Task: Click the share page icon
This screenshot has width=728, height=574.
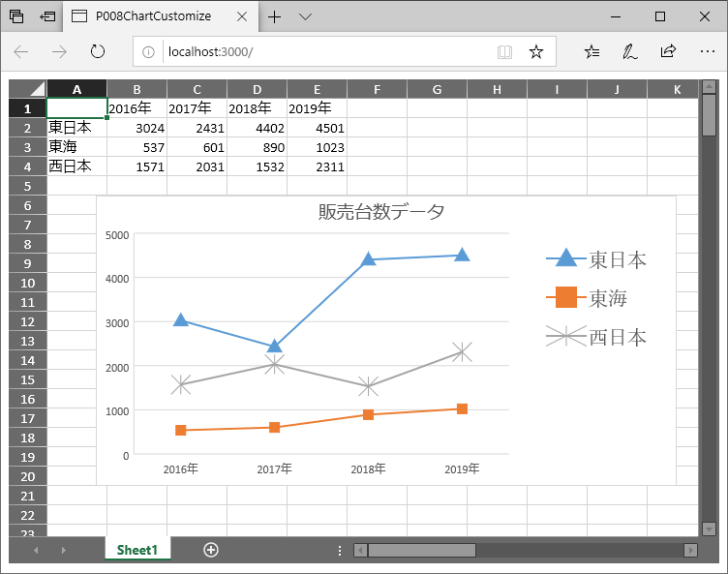Action: (x=668, y=51)
